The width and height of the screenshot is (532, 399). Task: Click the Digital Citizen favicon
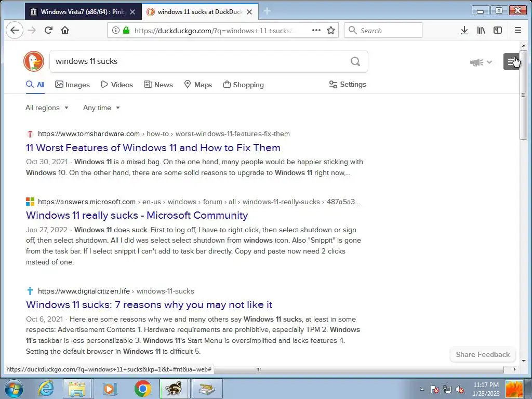[30, 291]
